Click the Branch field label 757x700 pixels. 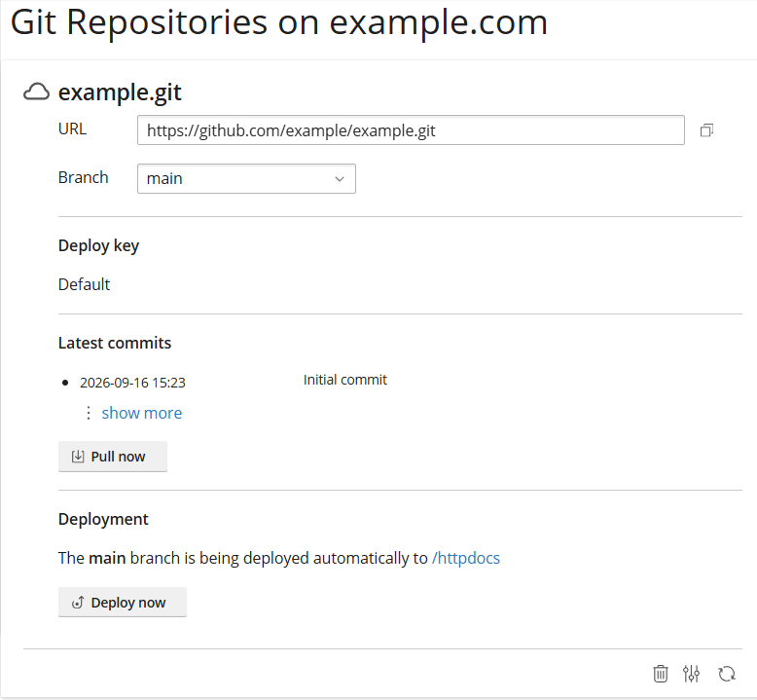tap(83, 178)
